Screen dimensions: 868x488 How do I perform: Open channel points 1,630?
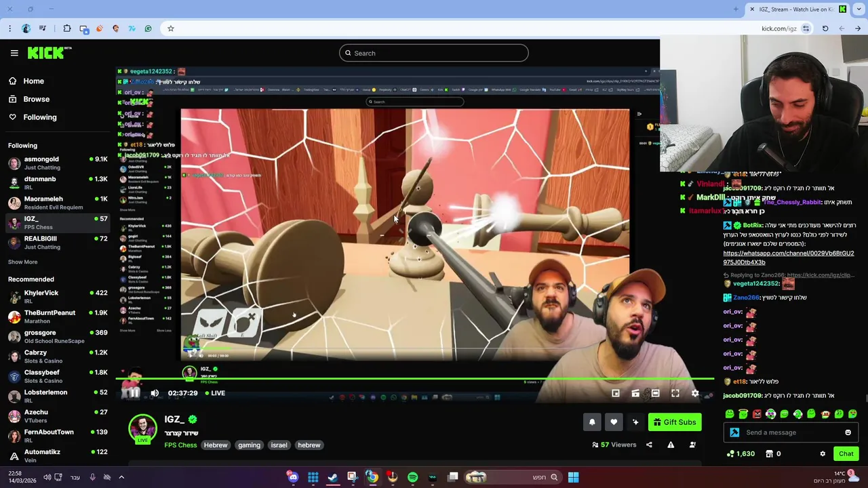(x=741, y=454)
